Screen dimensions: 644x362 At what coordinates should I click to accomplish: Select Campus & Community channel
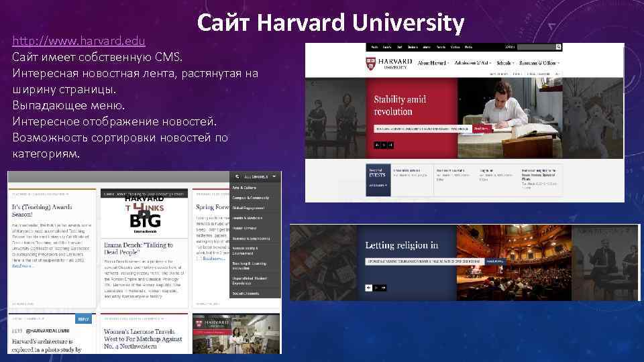coord(251,198)
